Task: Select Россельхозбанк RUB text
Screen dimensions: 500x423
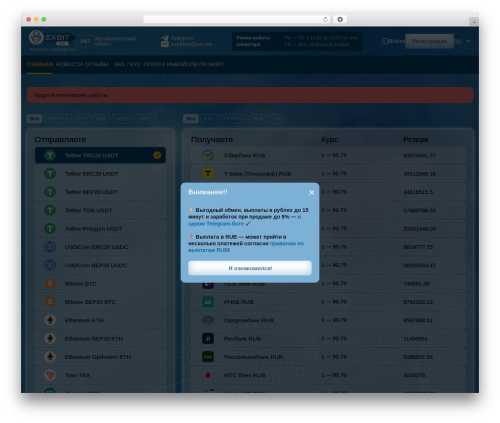Action: coord(253,357)
